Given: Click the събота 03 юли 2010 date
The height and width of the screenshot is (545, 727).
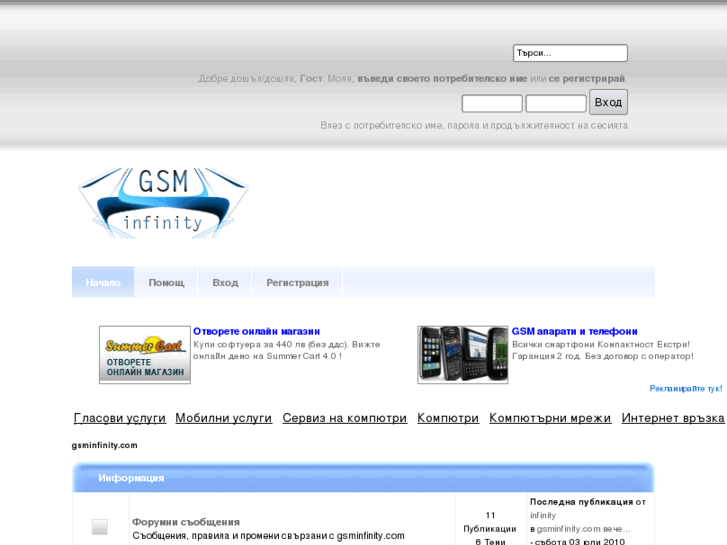Looking at the screenshot, I should pyautogui.click(x=580, y=541).
